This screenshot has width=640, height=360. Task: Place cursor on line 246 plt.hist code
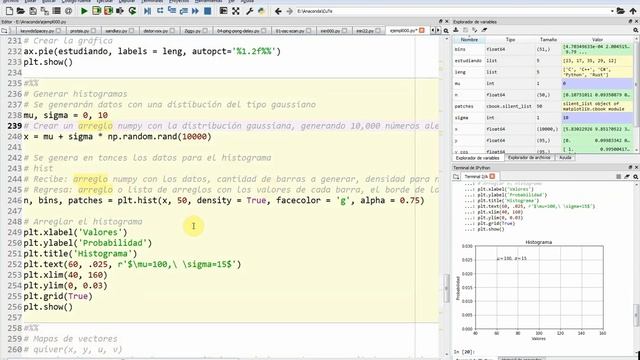click(224, 200)
